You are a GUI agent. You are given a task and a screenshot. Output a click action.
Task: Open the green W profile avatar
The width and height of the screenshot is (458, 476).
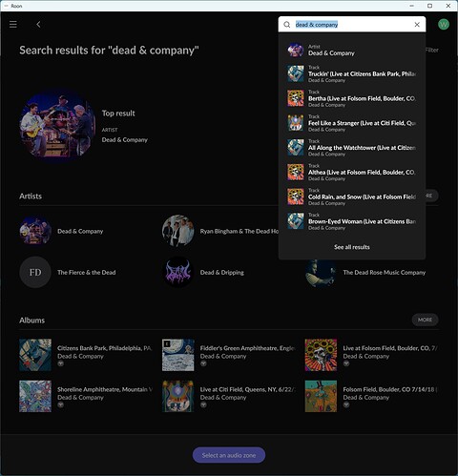click(x=444, y=24)
